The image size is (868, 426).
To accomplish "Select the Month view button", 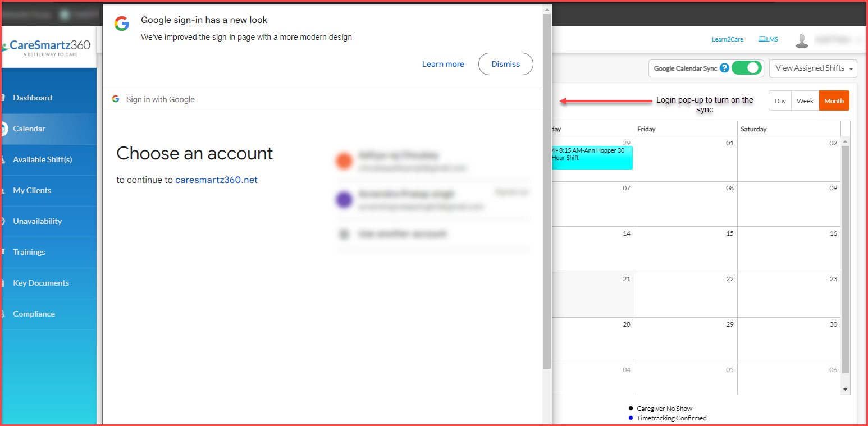I will 834,101.
